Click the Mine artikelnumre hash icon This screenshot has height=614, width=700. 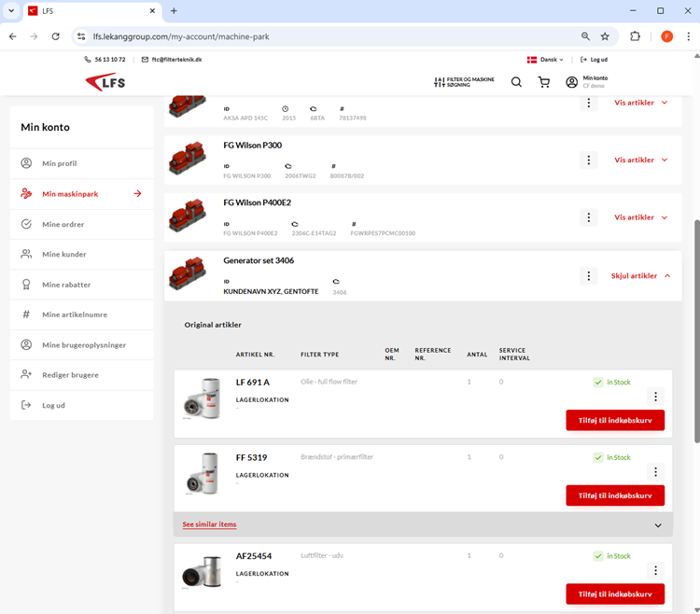26,314
